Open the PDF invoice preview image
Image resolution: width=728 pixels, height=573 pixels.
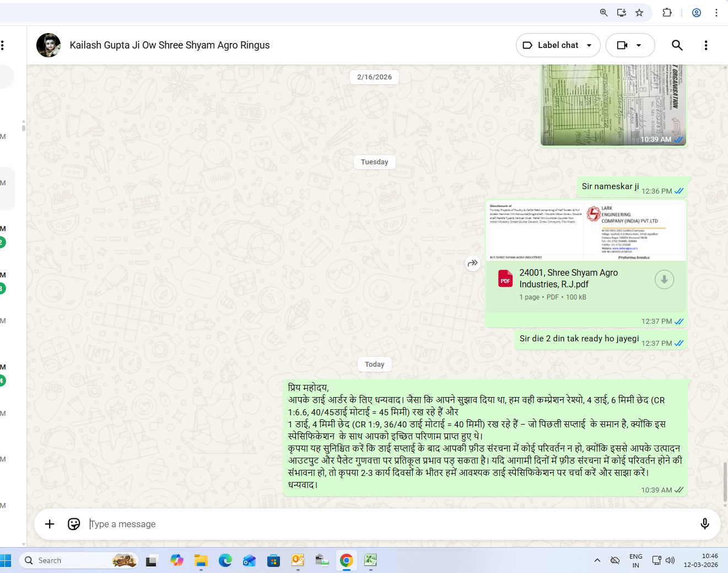586,231
